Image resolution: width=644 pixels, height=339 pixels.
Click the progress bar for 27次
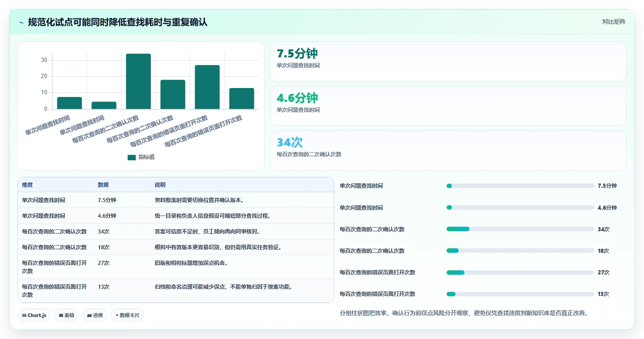tap(520, 273)
